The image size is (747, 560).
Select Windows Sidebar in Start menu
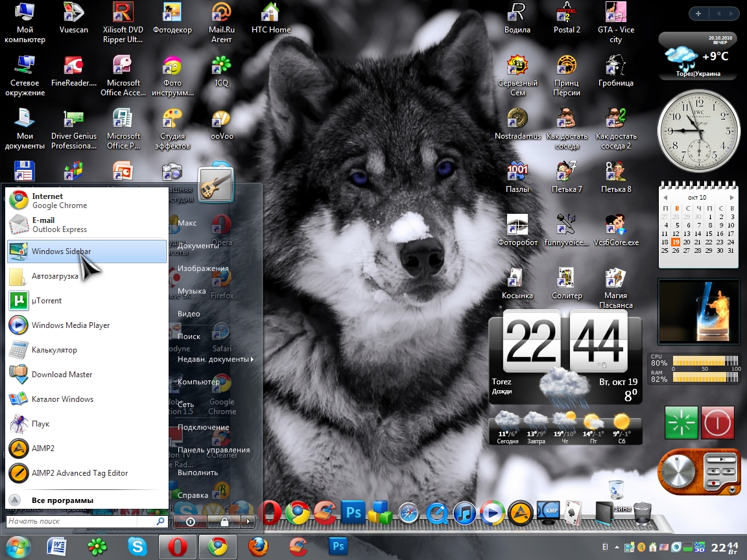click(x=86, y=251)
